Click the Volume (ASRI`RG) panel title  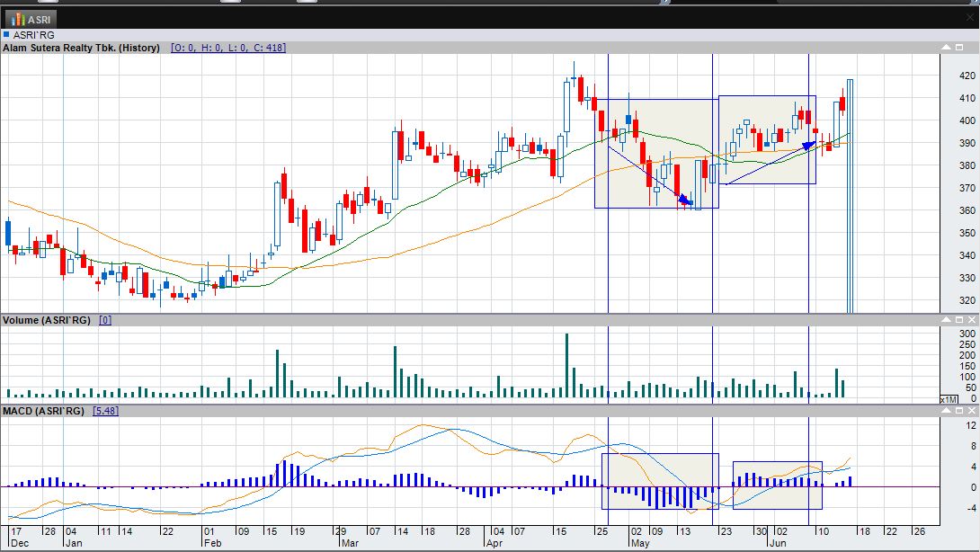point(47,320)
